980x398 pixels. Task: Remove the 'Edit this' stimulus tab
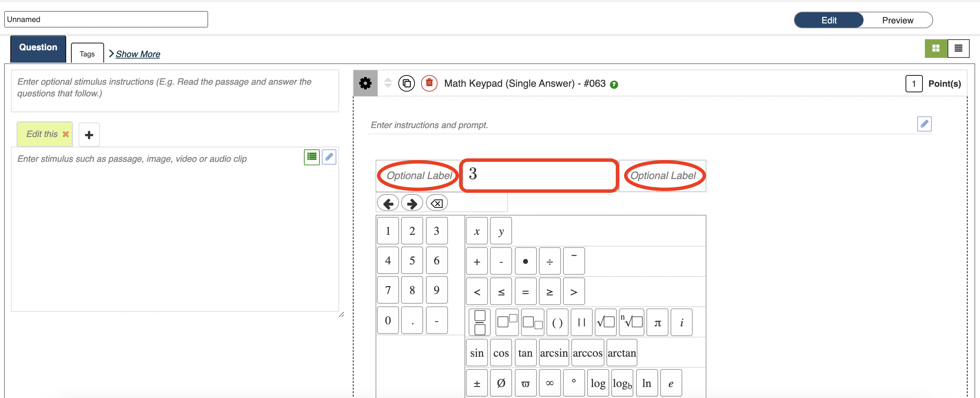point(66,134)
